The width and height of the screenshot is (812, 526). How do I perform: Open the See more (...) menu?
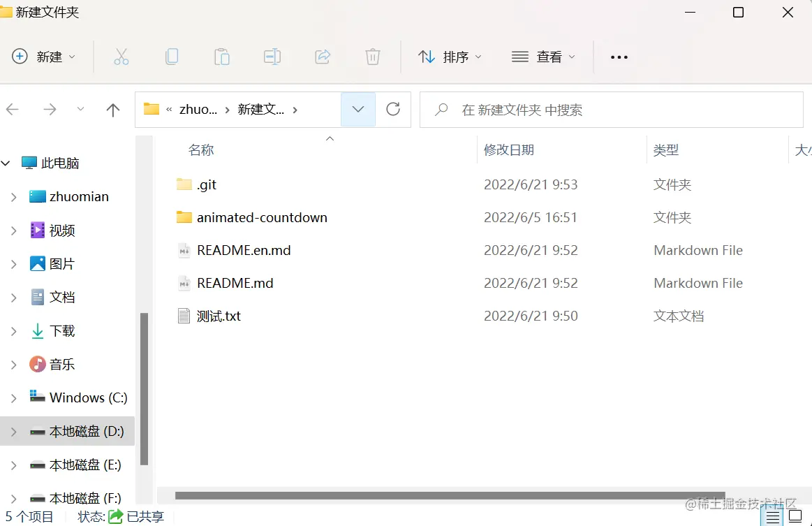619,57
